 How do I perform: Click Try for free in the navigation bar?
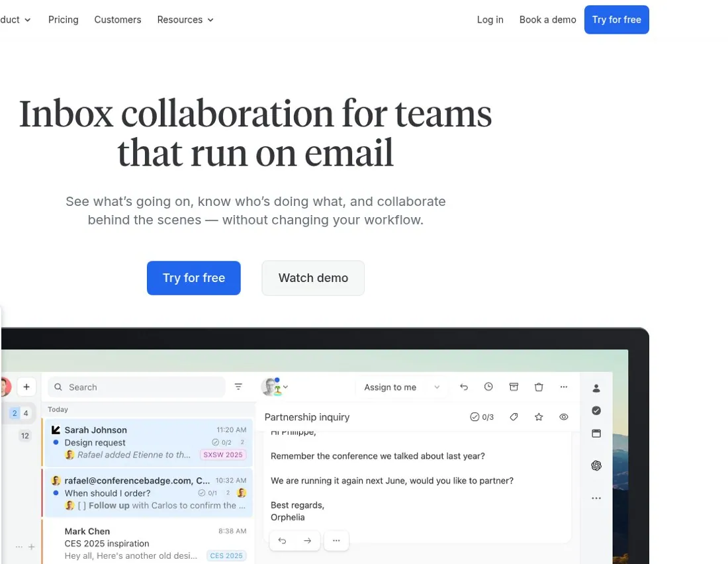point(616,19)
